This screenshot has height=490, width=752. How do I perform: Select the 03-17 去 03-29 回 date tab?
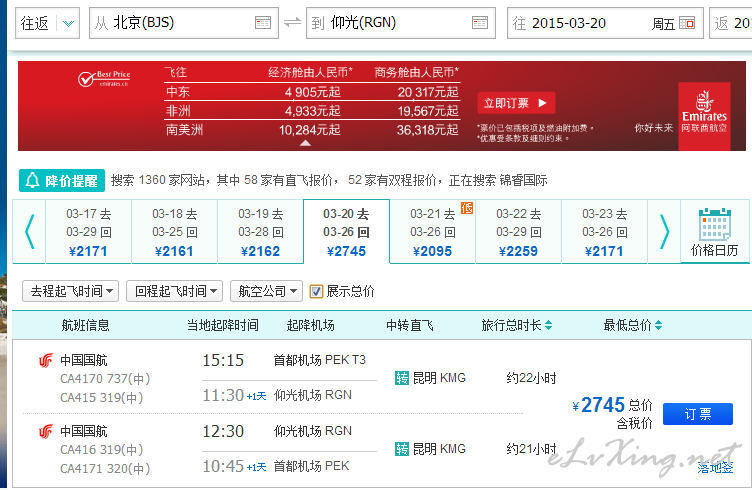point(88,232)
